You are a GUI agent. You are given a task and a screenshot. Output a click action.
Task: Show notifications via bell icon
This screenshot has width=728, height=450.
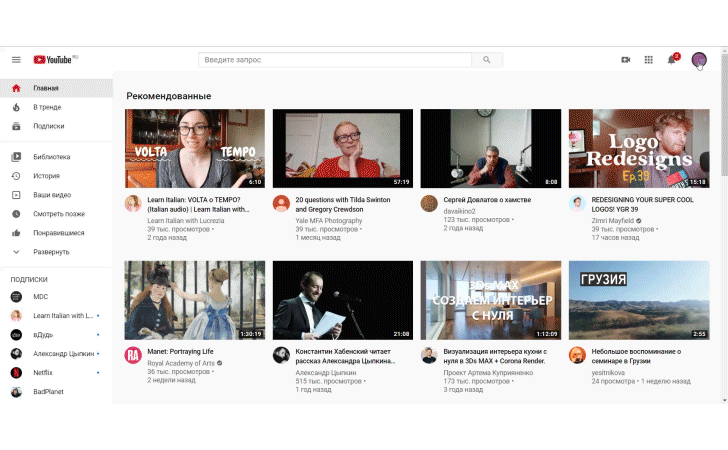672,60
